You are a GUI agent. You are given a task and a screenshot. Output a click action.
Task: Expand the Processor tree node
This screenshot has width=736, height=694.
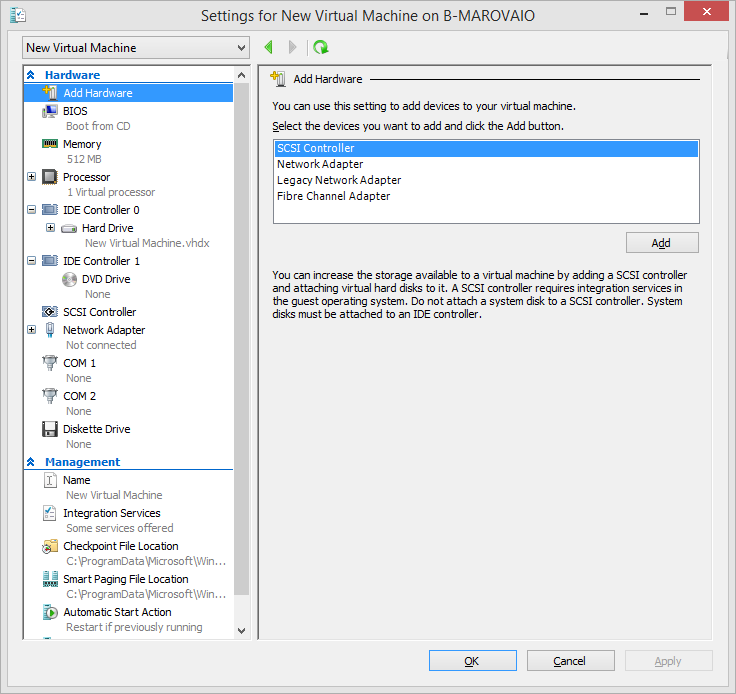pyautogui.click(x=31, y=177)
